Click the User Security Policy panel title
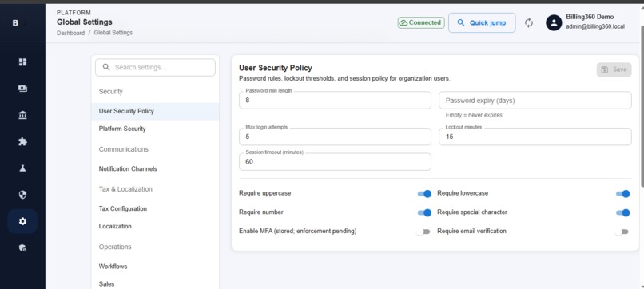Screen dimensions: 644x289 [x=276, y=68]
